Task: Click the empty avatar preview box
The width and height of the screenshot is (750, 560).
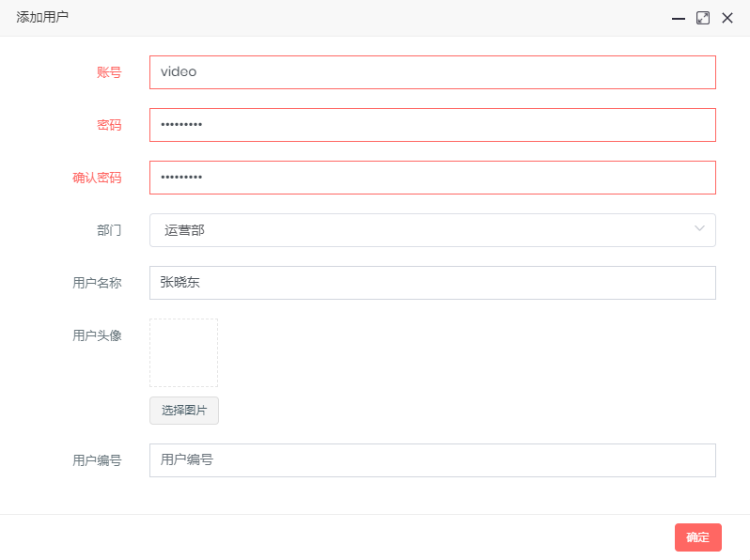Action: tap(183, 352)
